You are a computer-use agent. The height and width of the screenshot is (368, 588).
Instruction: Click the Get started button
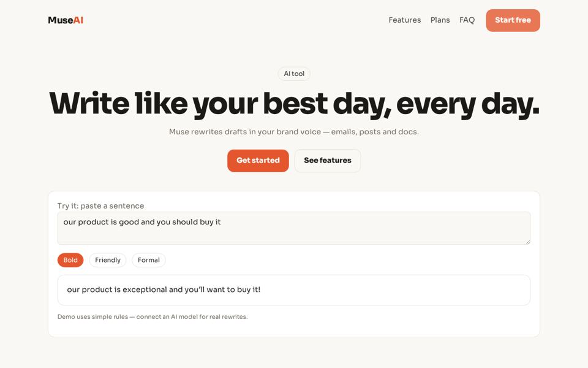point(258,161)
